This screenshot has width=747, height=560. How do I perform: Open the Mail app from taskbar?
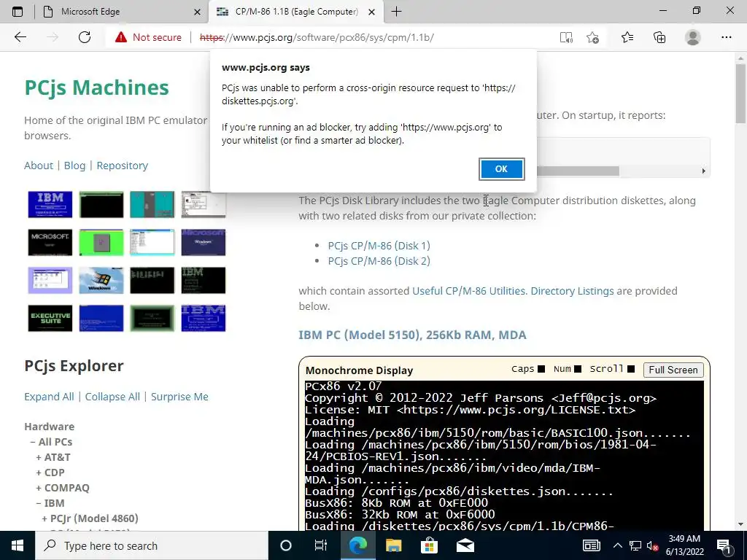coord(465,545)
